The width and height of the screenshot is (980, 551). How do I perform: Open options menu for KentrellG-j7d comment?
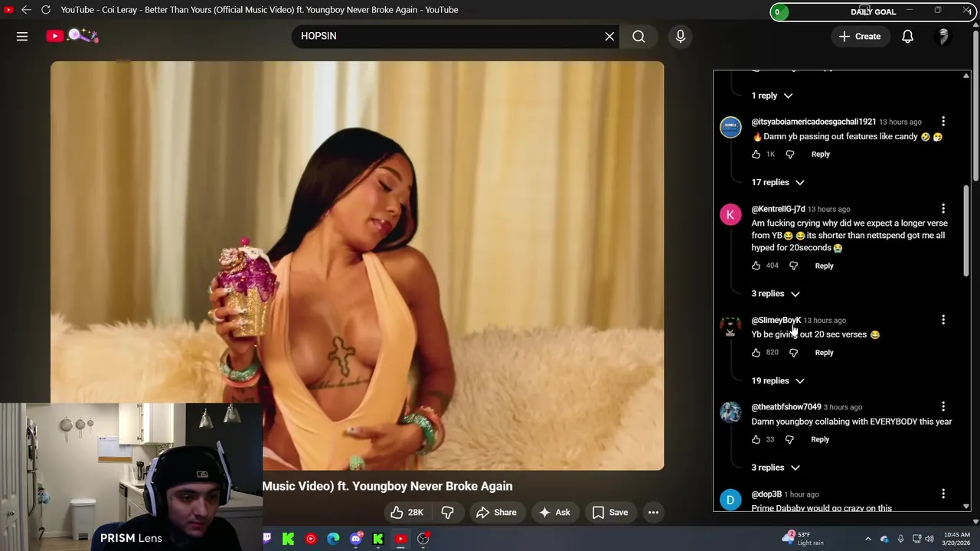[943, 209]
